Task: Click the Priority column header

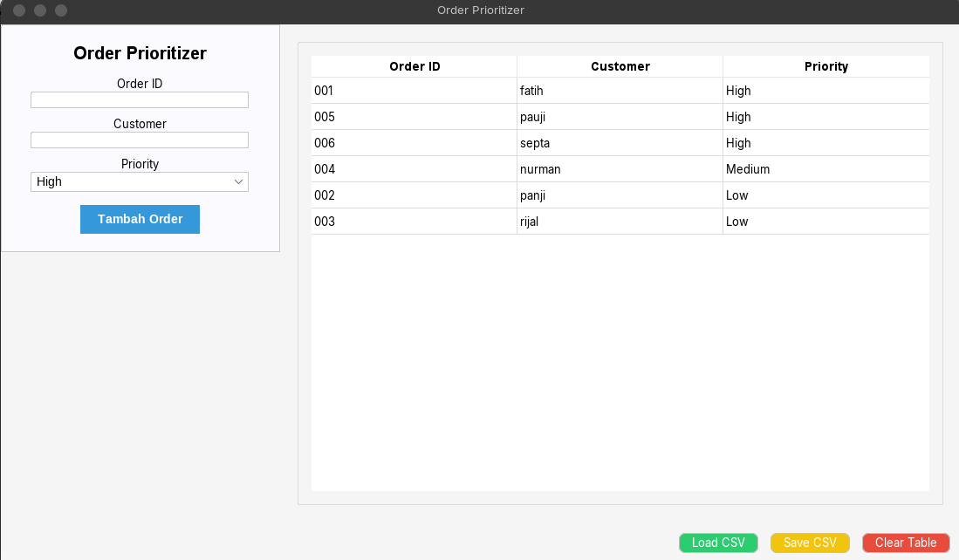Action: (825, 66)
